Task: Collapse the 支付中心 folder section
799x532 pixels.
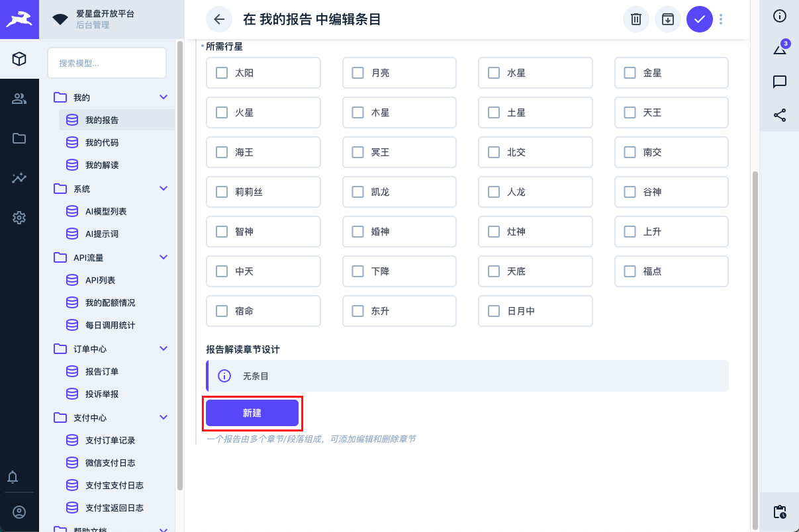Action: [164, 418]
